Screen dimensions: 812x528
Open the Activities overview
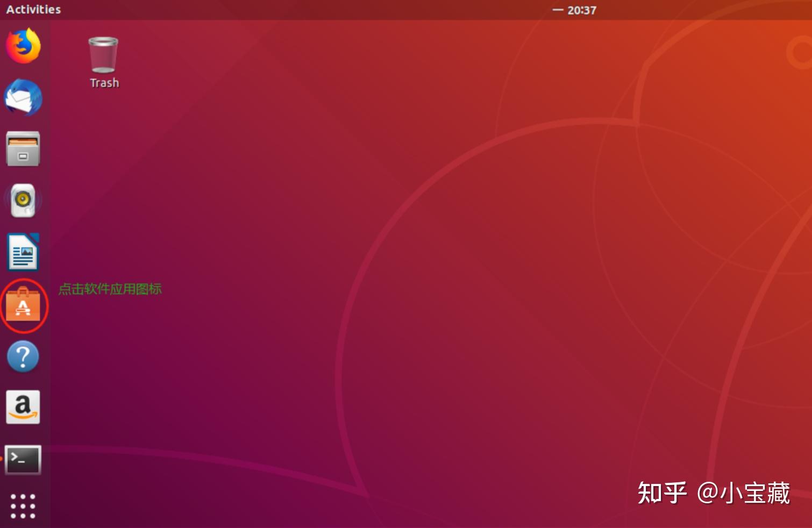33,9
